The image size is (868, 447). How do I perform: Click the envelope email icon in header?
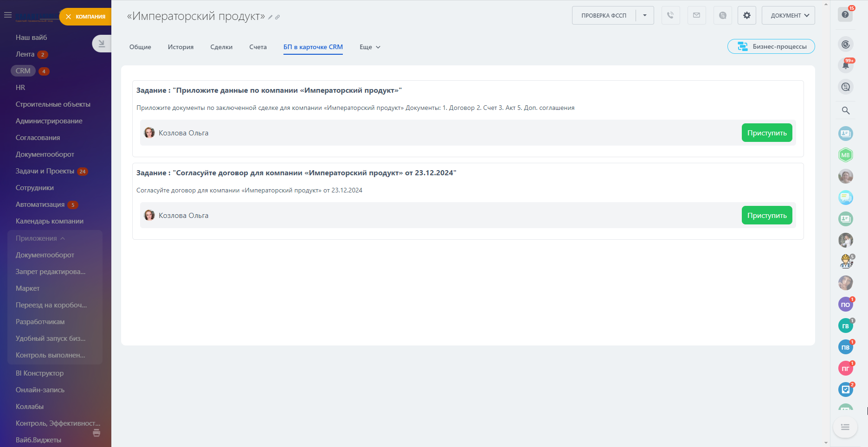696,15
